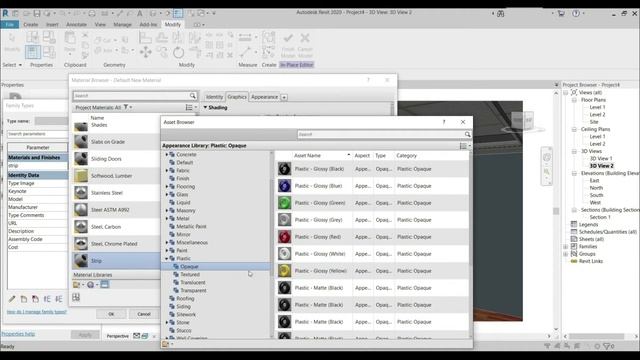The image size is (640, 360).
Task: Expand the Masonry category tree node
Action: click(x=167, y=211)
